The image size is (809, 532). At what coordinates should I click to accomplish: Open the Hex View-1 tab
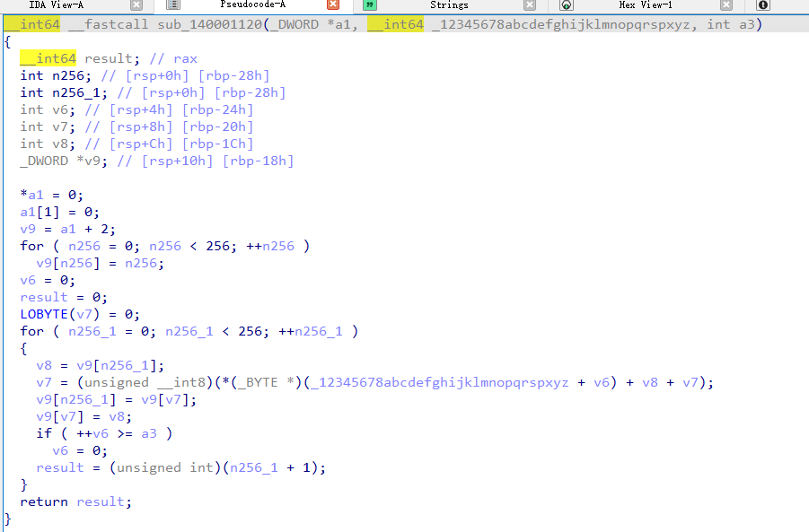click(x=646, y=5)
